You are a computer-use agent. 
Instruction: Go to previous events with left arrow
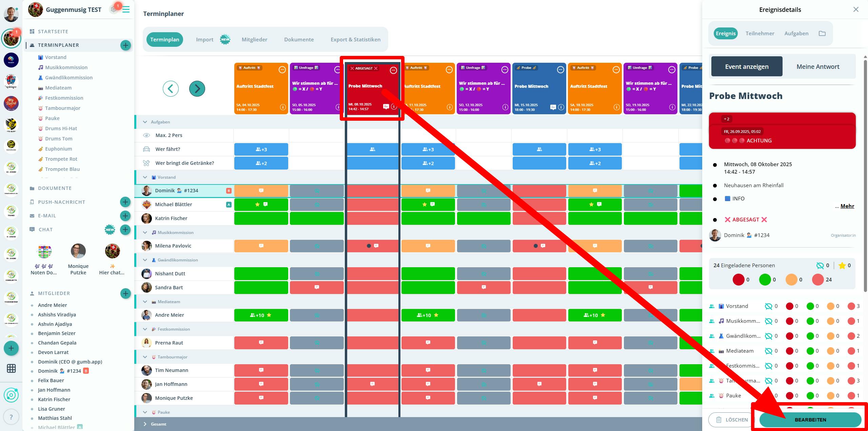(171, 89)
